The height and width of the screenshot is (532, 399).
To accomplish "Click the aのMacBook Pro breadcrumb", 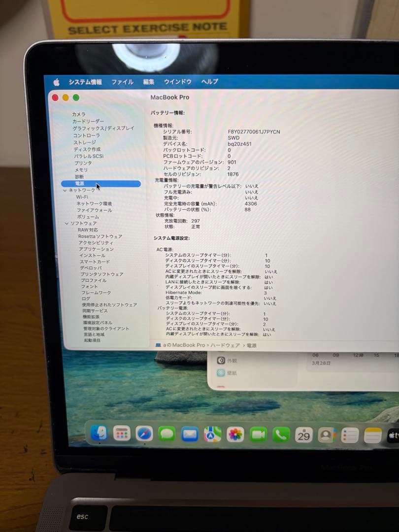I will point(180,345).
